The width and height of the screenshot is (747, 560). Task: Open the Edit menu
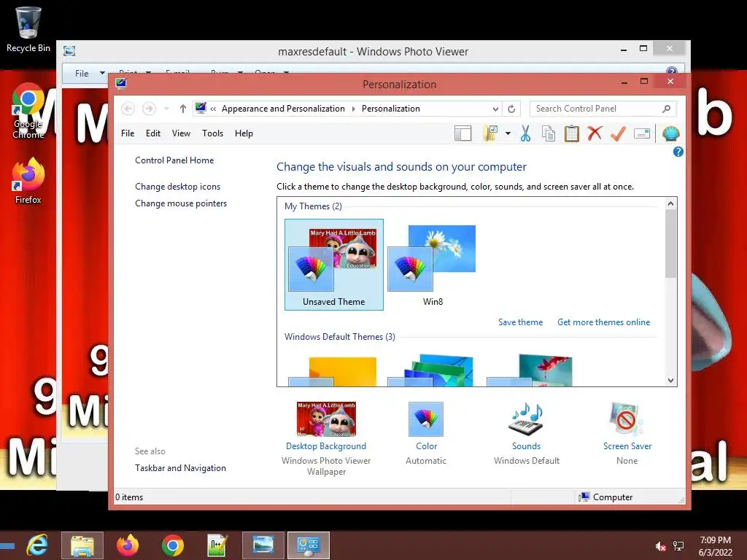(153, 134)
